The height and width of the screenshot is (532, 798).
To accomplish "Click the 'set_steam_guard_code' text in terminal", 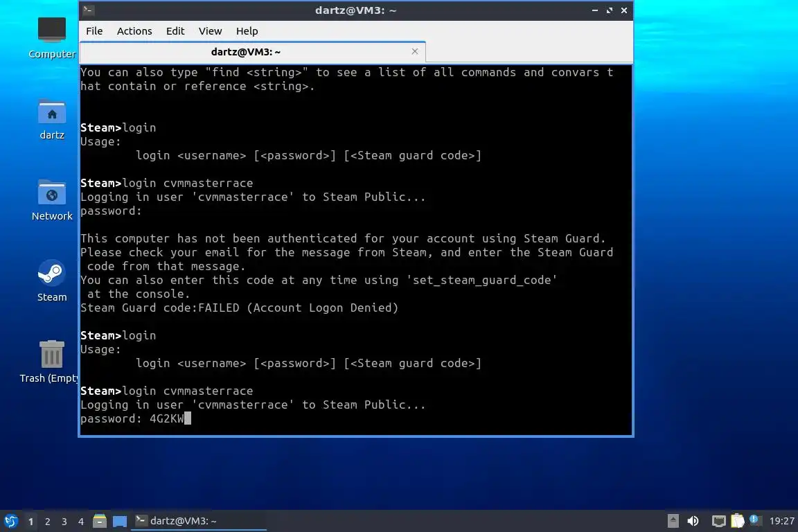I will click(x=482, y=280).
